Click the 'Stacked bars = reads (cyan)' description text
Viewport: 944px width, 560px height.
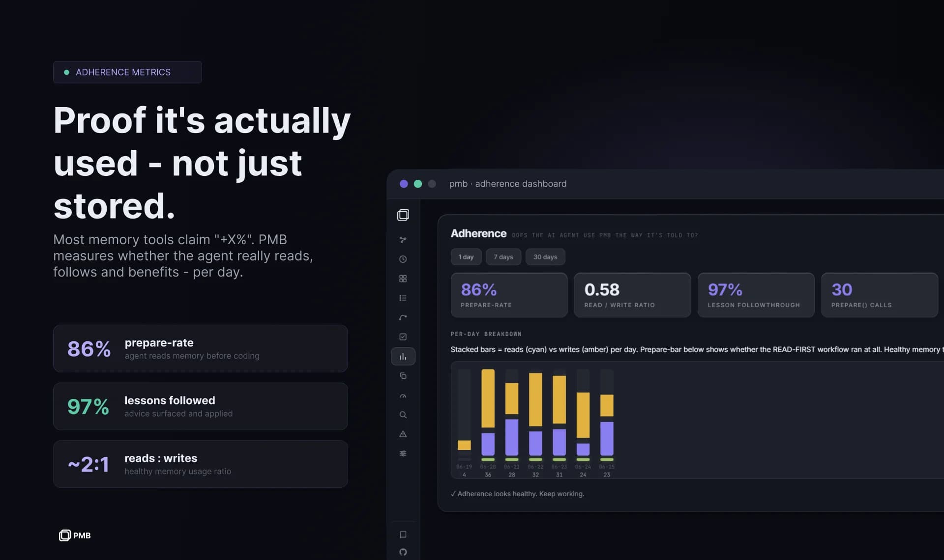pos(697,349)
